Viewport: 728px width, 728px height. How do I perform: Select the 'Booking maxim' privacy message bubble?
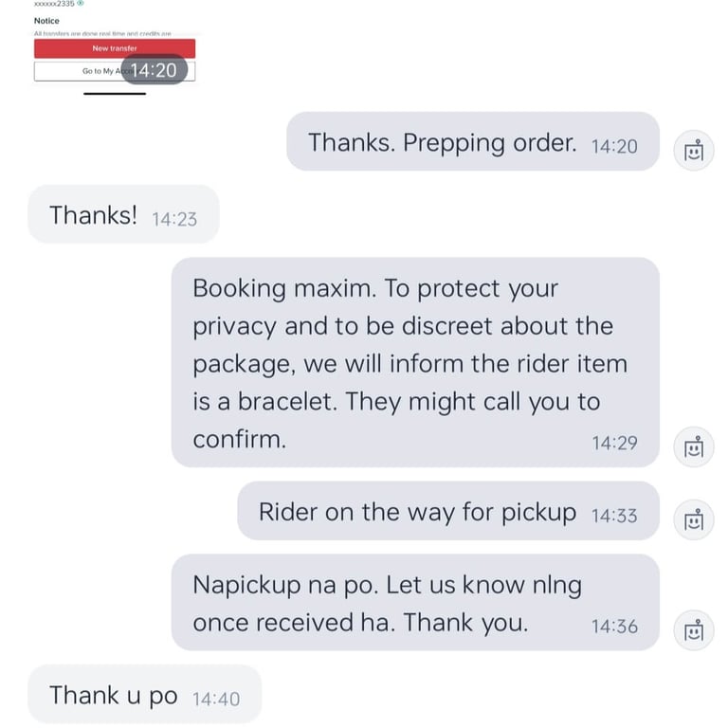pos(415,362)
